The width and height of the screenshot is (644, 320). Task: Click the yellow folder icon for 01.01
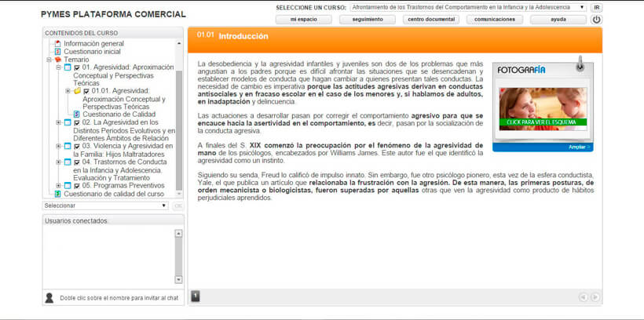(x=77, y=91)
